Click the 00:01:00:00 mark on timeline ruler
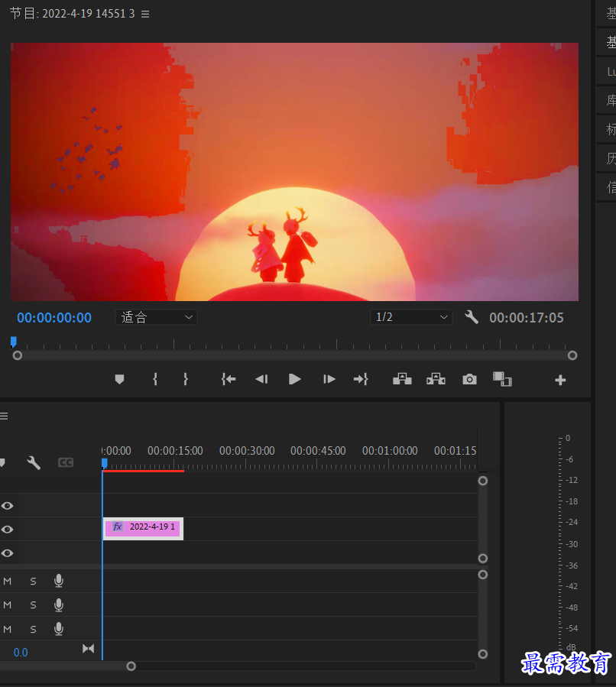 (x=390, y=451)
